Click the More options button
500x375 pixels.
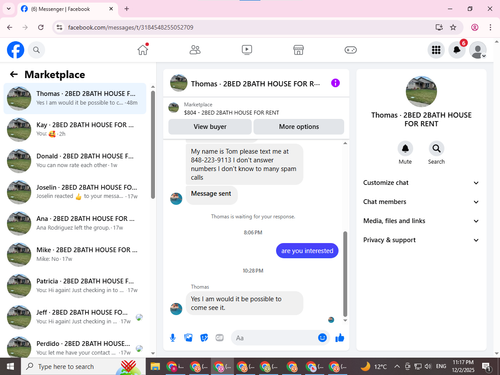299,127
